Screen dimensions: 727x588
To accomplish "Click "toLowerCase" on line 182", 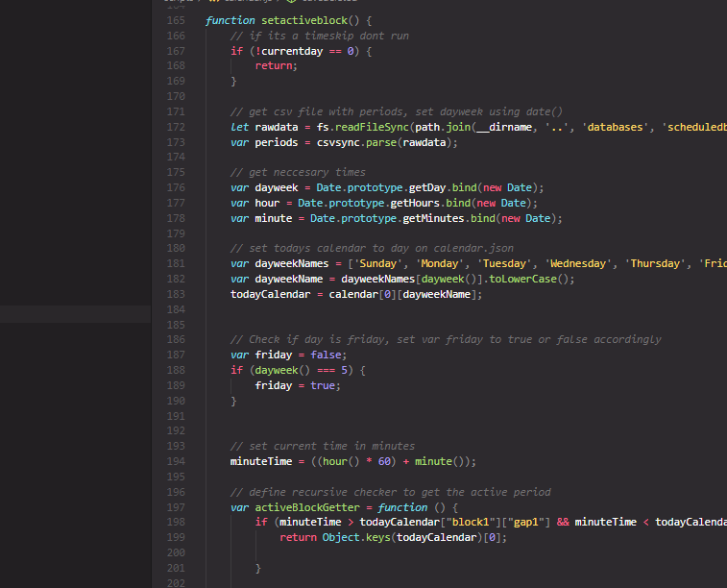I will 523,280.
